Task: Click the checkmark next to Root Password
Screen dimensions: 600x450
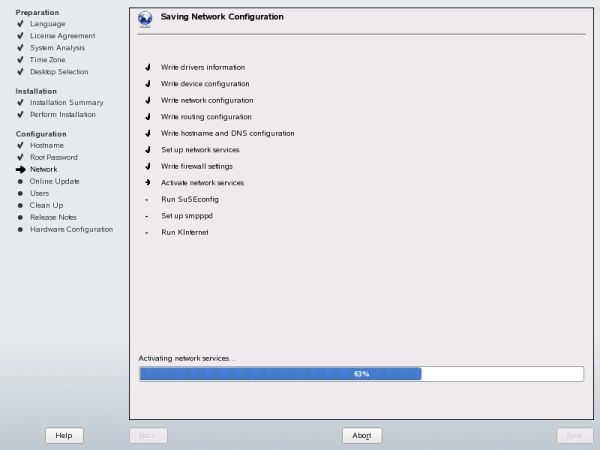Action: tap(20, 157)
